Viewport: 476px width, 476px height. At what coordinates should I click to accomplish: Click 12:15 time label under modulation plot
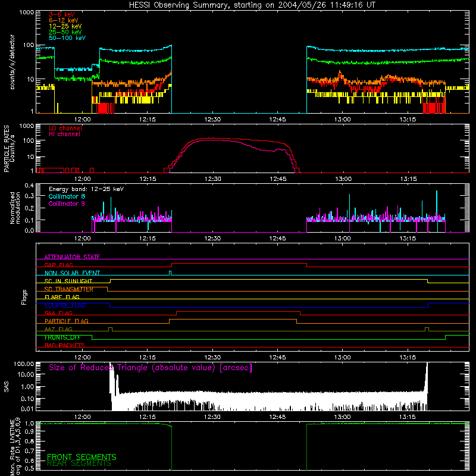(147, 239)
